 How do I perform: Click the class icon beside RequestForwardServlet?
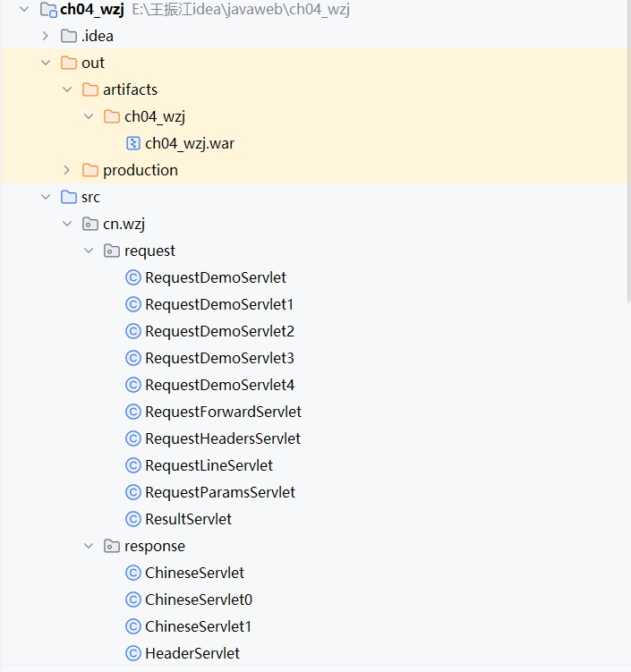pos(133,412)
